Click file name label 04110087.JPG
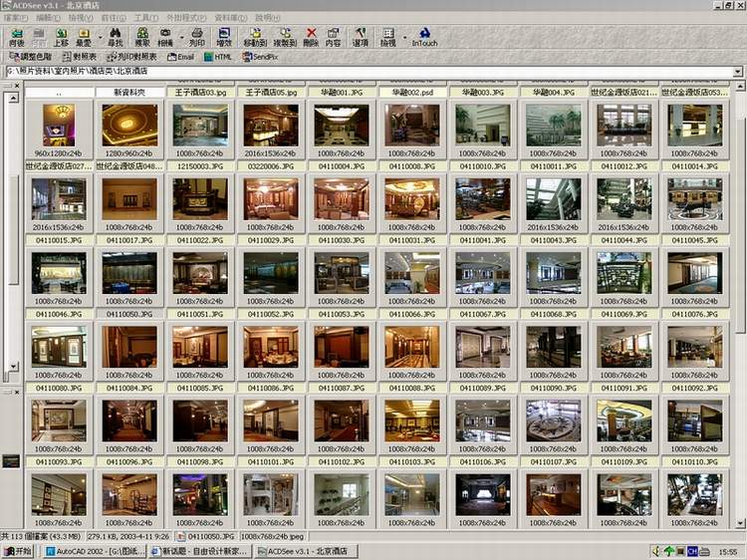Screen dimensions: 747x560 (341, 389)
